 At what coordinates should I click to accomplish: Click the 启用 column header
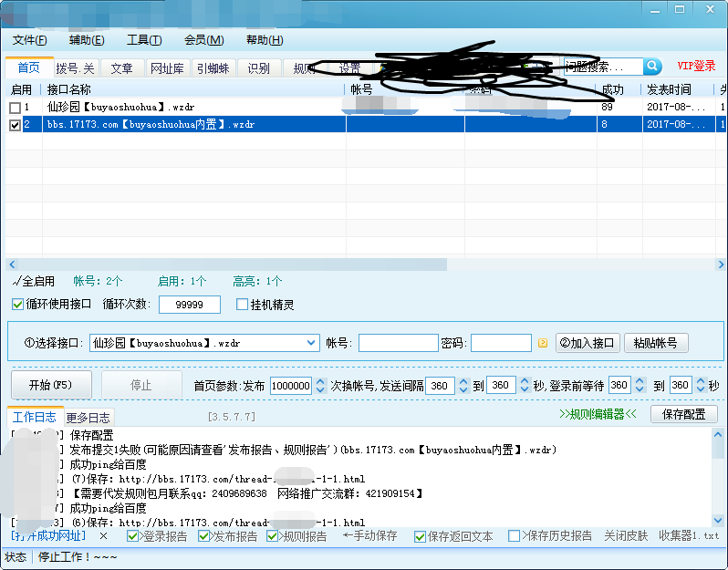point(21,89)
